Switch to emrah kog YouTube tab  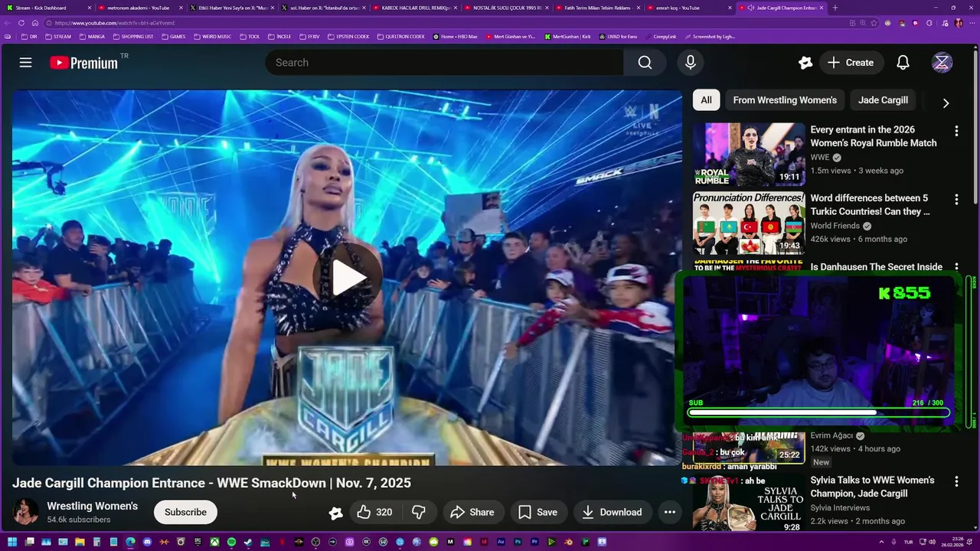click(690, 8)
